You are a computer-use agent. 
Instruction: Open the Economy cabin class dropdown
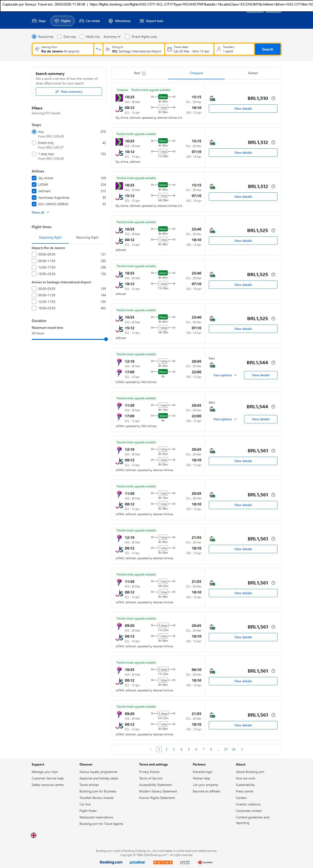[112, 37]
